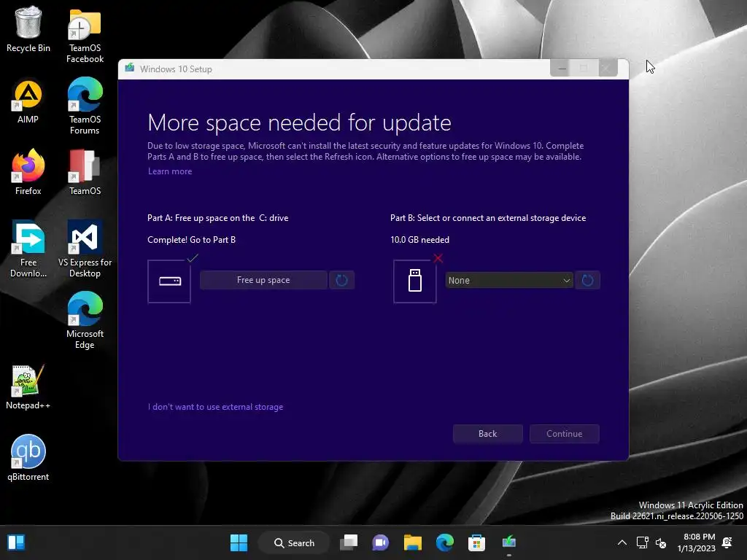Open the Widgets panel in the taskbar

[x=16, y=542]
